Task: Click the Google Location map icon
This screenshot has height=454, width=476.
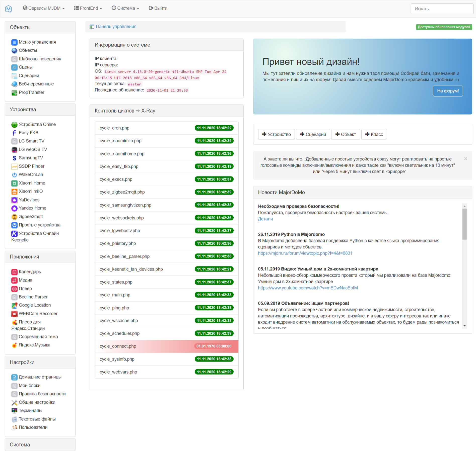Action: tap(14, 305)
